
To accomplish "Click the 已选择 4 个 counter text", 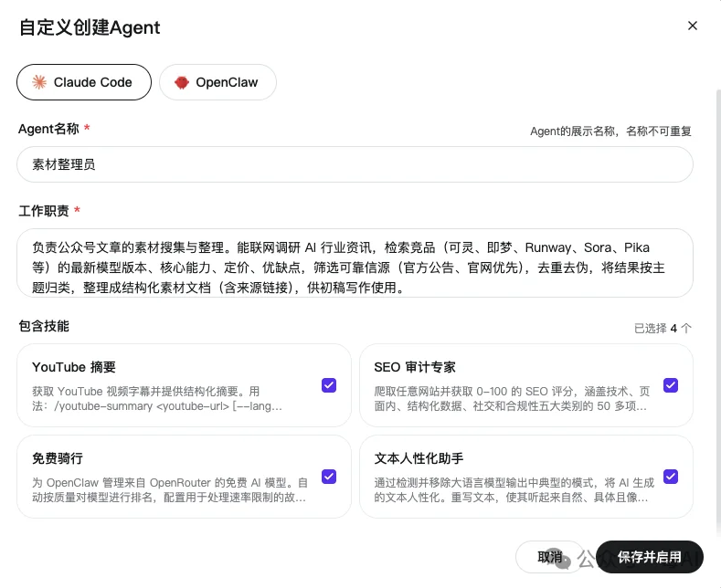I will 663,328.
